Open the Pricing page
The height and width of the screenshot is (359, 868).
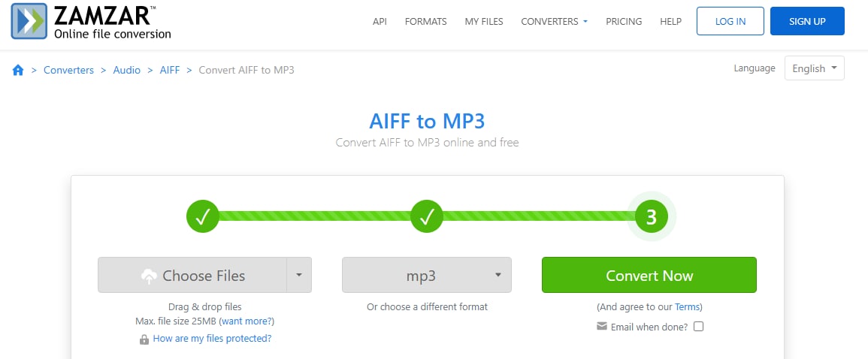click(624, 22)
